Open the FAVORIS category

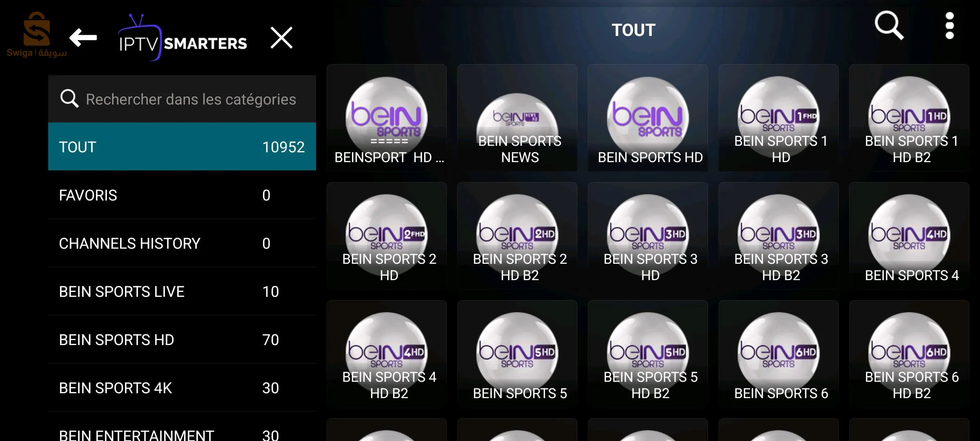click(x=182, y=195)
